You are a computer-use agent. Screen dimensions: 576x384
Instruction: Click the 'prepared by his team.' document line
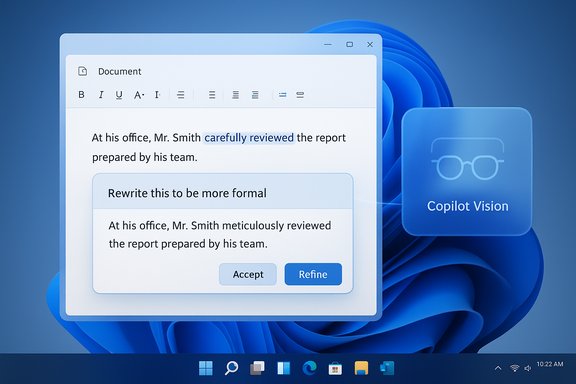pos(144,157)
